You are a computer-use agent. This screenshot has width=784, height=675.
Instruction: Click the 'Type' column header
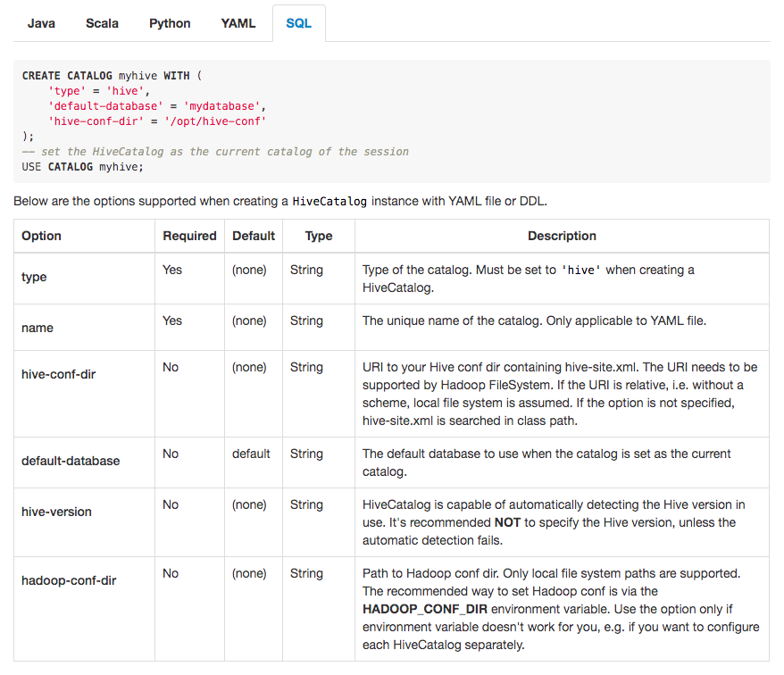319,236
